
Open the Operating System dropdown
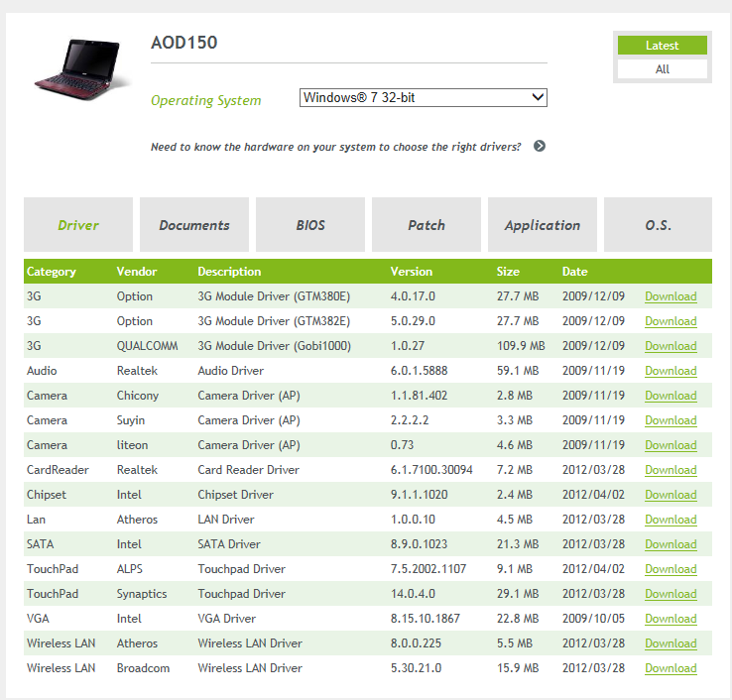click(x=423, y=97)
